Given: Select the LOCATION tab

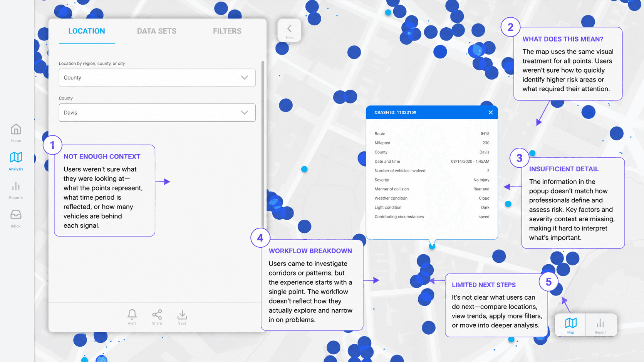Looking at the screenshot, I should 87,31.
